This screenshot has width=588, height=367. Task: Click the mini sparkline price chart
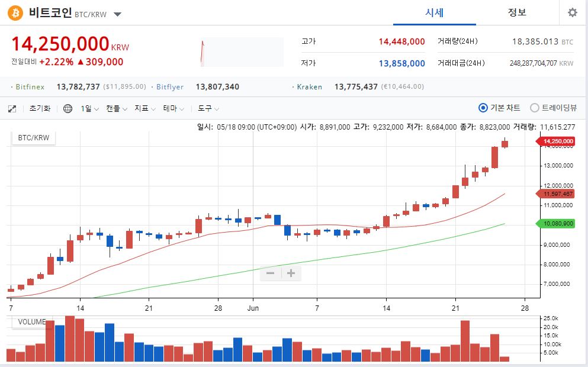click(242, 52)
